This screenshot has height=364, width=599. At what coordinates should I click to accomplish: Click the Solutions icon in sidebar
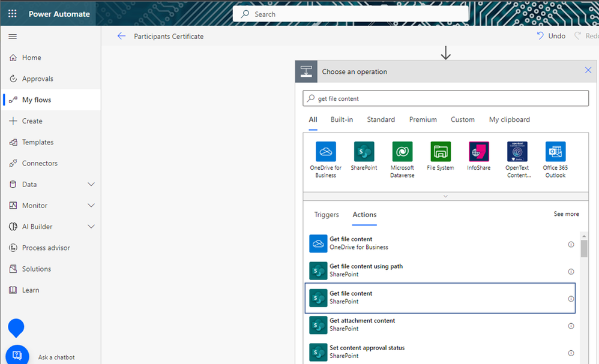click(x=13, y=269)
